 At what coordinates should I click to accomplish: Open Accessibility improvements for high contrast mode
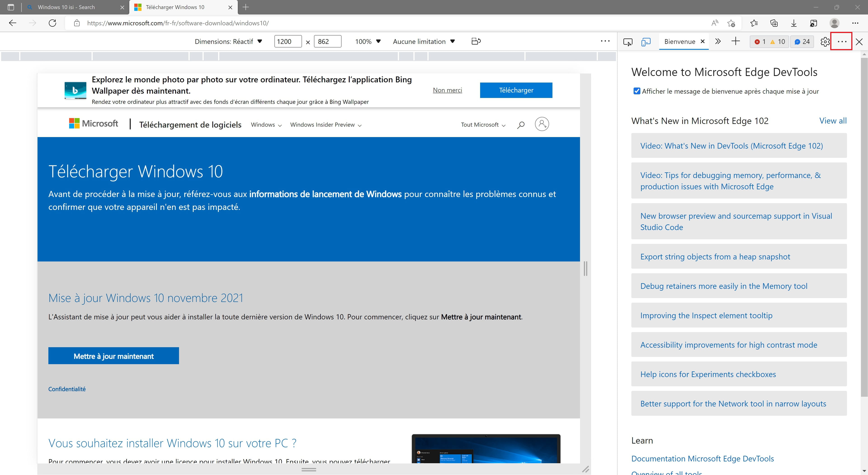(x=739, y=344)
